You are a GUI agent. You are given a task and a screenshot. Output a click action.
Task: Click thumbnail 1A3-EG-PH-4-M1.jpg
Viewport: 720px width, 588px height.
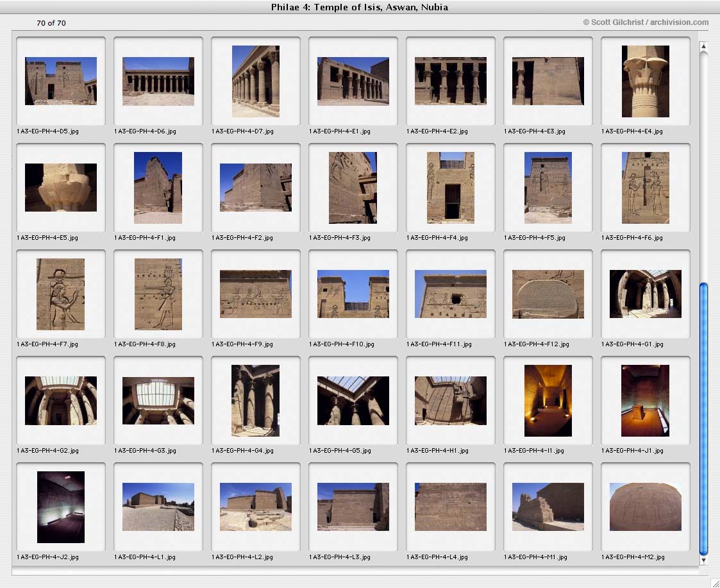548,507
